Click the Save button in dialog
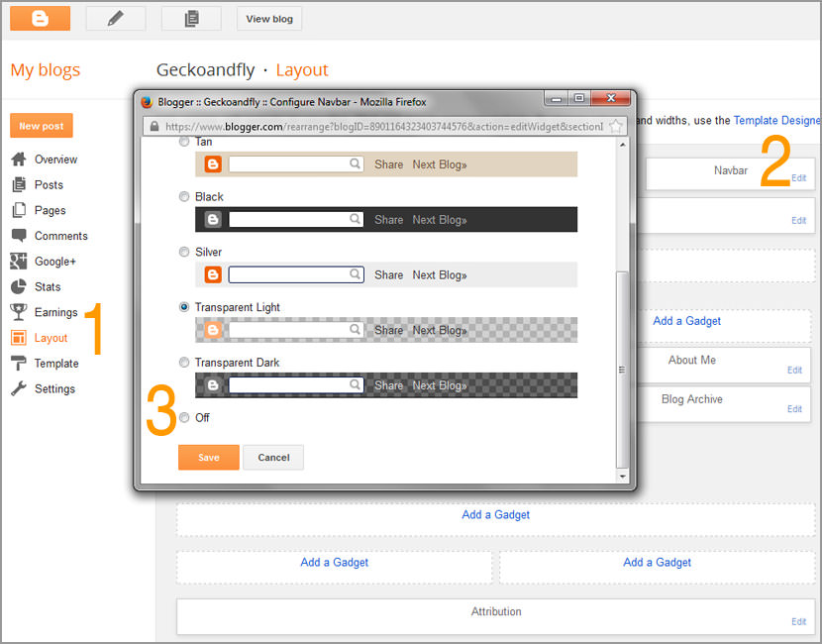The height and width of the screenshot is (644, 822). 209,458
